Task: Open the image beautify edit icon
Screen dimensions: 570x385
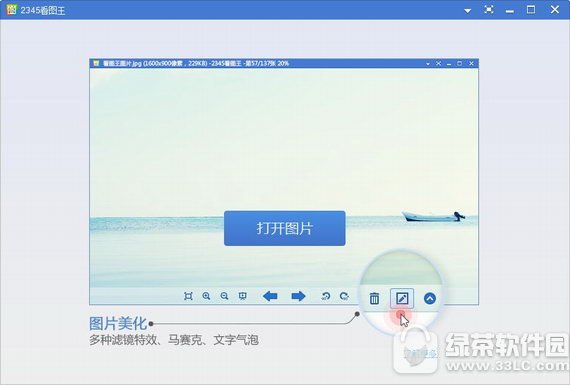Action: 402,298
